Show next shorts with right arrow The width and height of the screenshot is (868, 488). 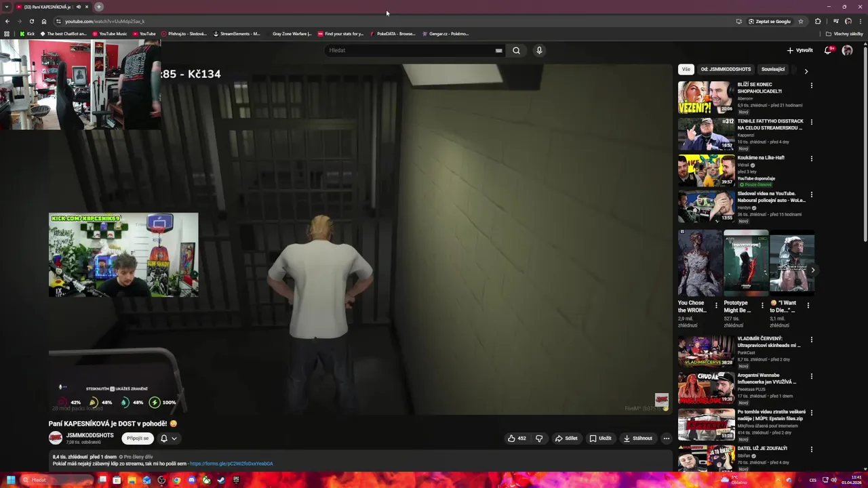click(x=813, y=270)
